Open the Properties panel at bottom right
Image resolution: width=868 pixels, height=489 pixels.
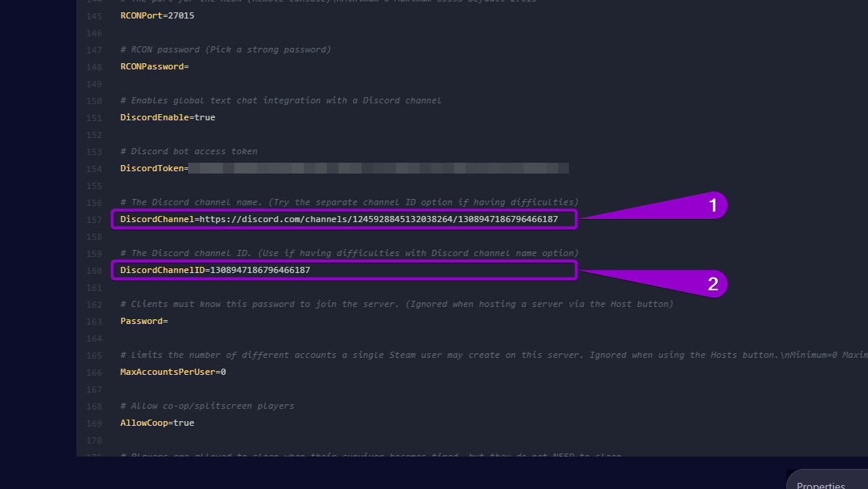820,484
